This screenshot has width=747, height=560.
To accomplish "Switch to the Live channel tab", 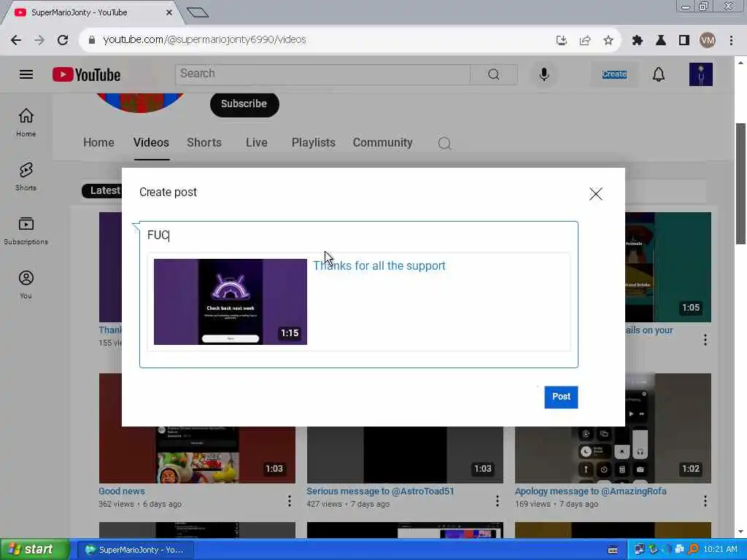I will (x=256, y=142).
